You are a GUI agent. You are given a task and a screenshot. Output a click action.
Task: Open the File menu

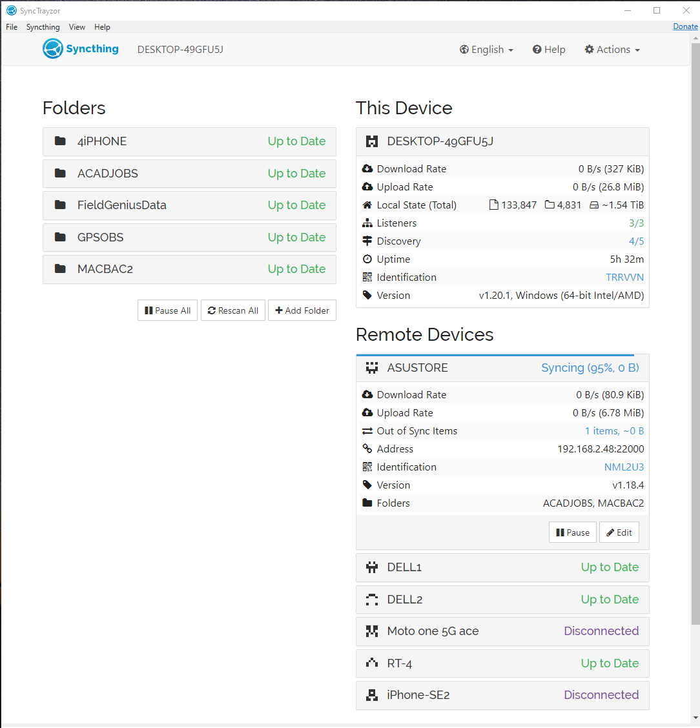coord(12,27)
